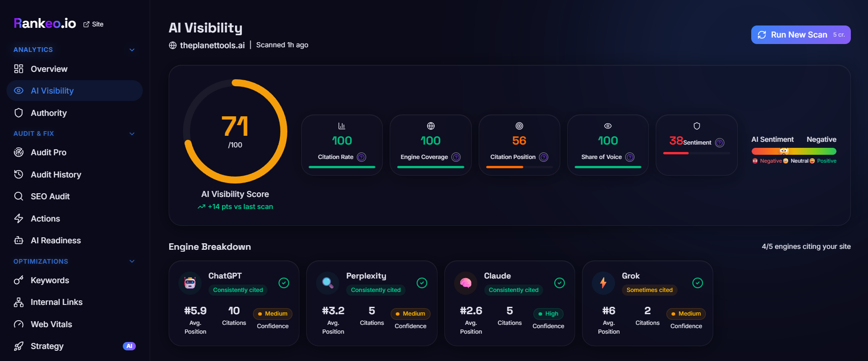Viewport: 868px width, 361px height.
Task: Click the circular AI Visibility Score gauge
Action: pyautogui.click(x=235, y=131)
